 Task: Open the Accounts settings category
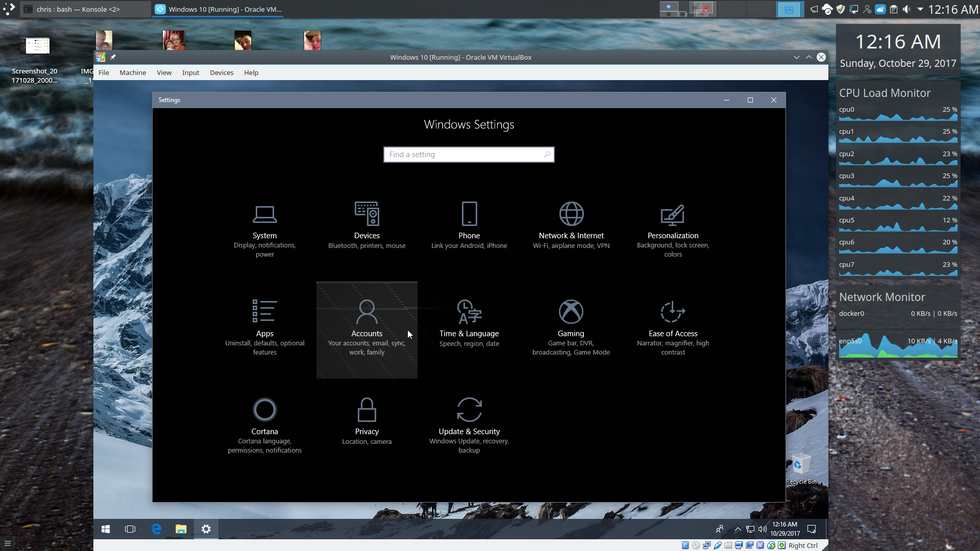(x=367, y=330)
